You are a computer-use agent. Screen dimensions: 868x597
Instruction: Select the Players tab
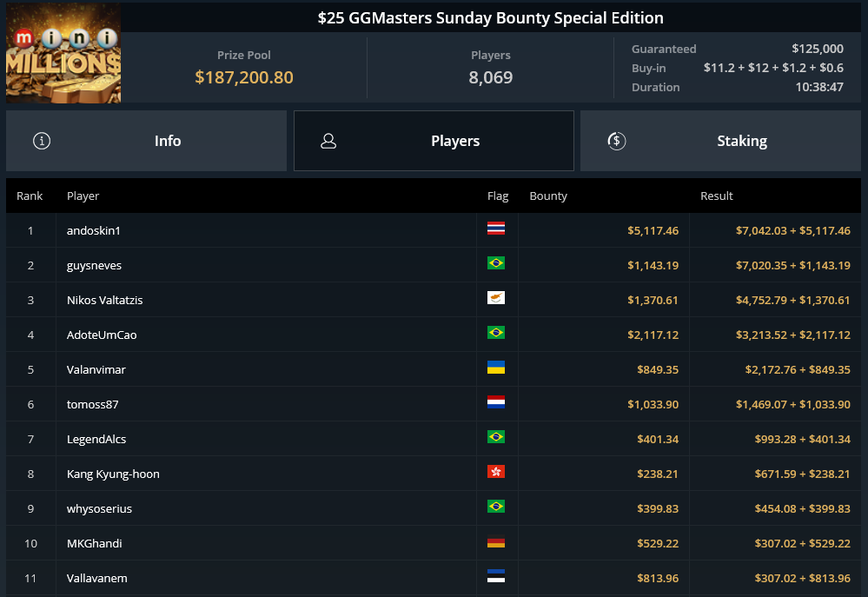(x=434, y=141)
